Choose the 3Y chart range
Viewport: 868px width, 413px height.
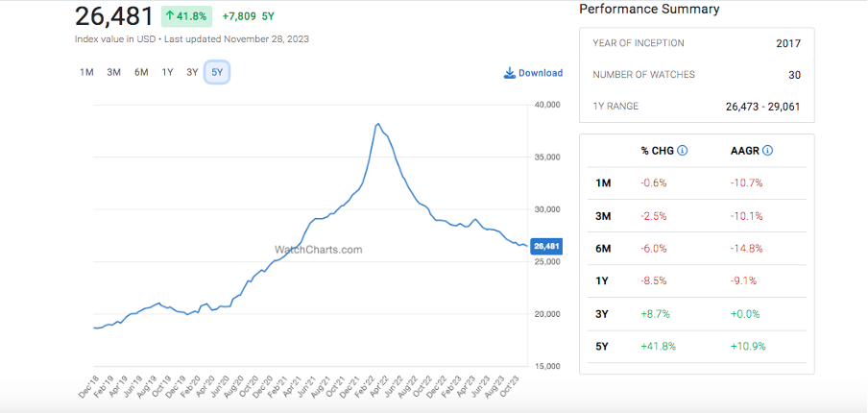[192, 73]
